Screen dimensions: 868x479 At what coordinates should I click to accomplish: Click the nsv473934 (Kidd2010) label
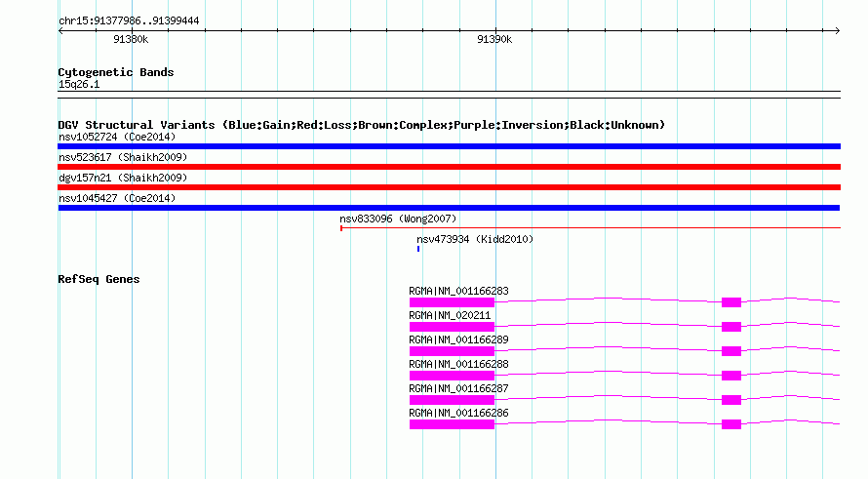tap(475, 239)
